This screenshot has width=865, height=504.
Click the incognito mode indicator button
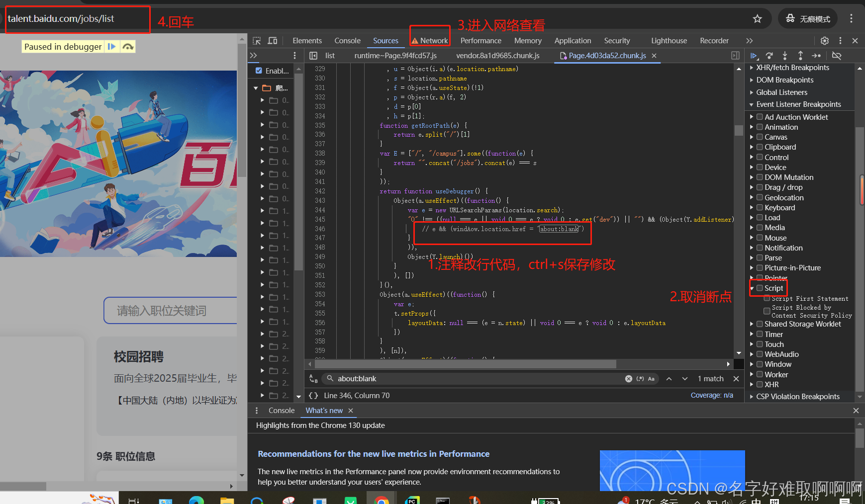click(808, 19)
